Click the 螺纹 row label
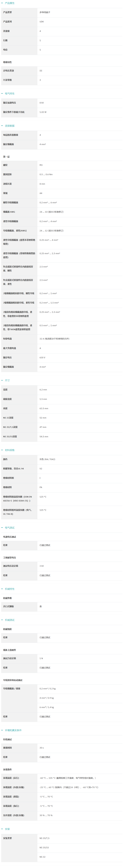123x868 pixels. [x=5, y=165]
